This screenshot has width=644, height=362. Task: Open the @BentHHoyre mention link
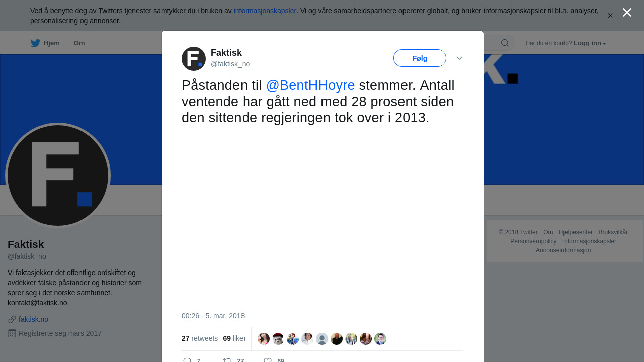(x=310, y=85)
